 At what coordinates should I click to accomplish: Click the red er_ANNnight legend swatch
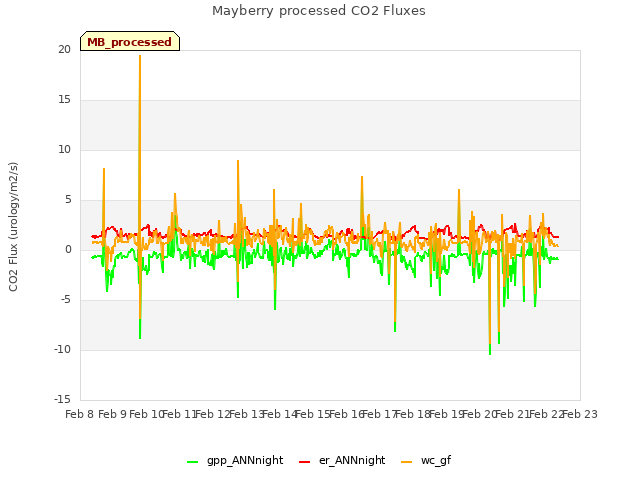[304, 462]
